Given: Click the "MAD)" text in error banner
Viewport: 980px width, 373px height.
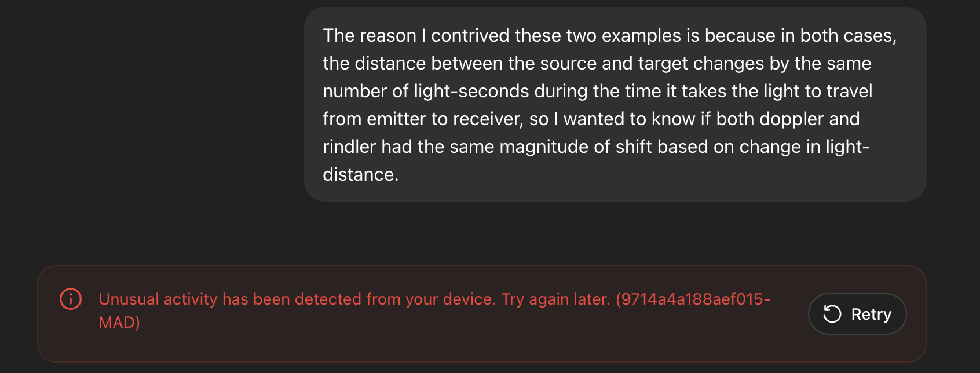Looking at the screenshot, I should pos(119,322).
